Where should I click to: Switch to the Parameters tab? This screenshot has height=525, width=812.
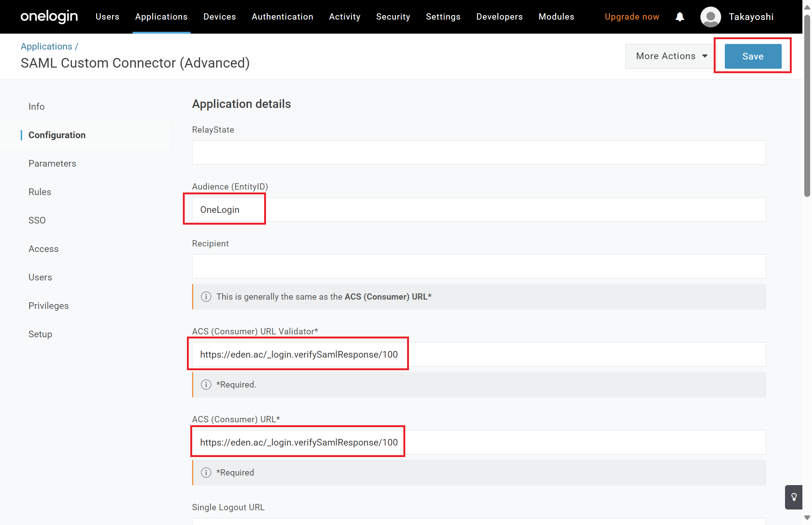click(x=52, y=163)
